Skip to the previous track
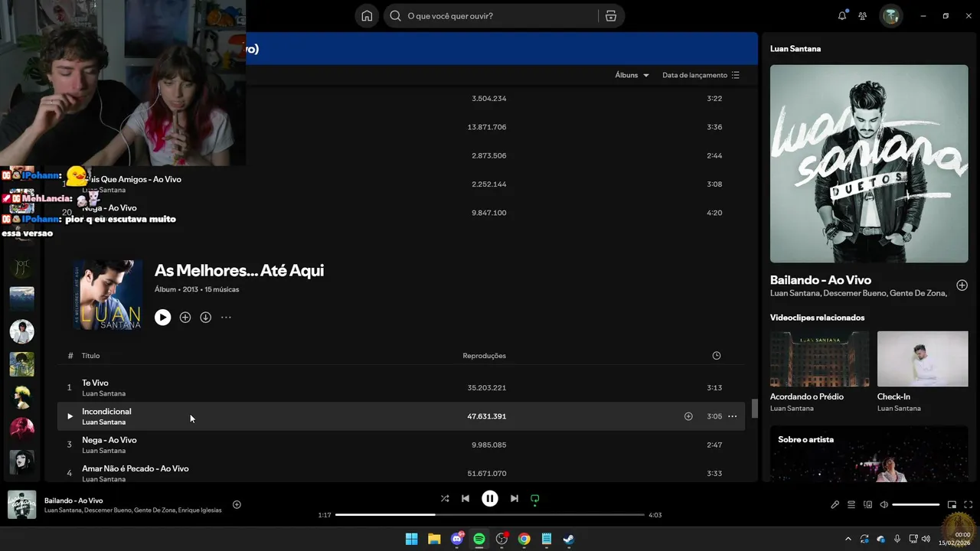 (x=465, y=498)
